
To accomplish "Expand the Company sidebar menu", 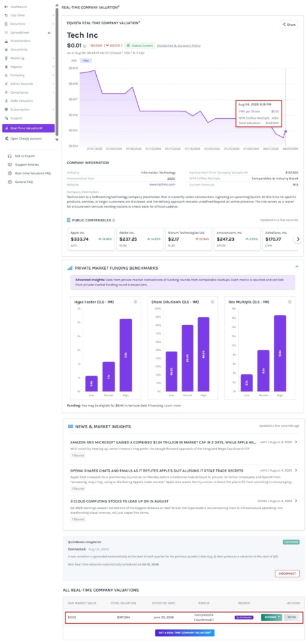I will (x=53, y=75).
